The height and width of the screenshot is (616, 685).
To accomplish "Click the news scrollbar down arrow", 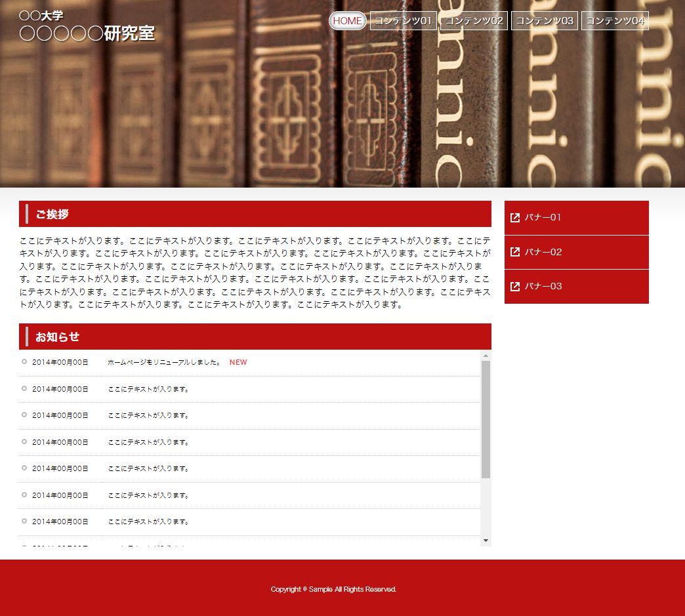I will tap(486, 540).
